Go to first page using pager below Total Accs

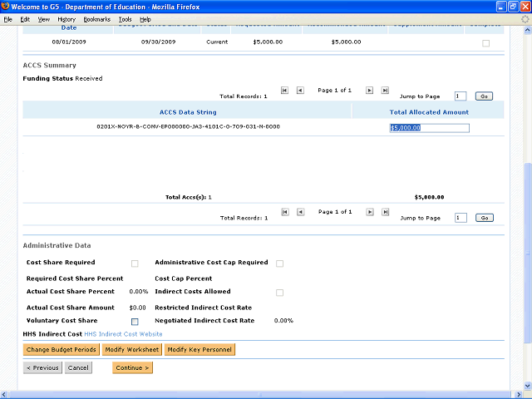point(285,212)
